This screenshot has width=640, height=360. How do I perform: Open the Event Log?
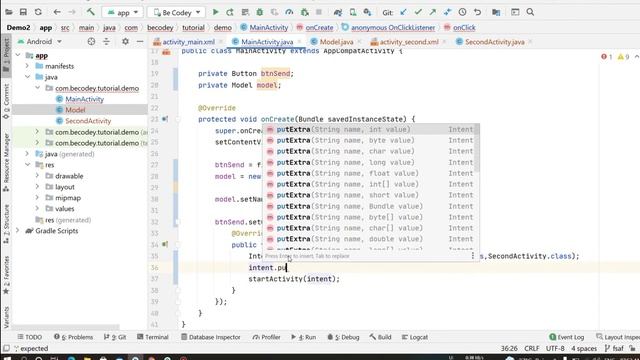(x=567, y=337)
